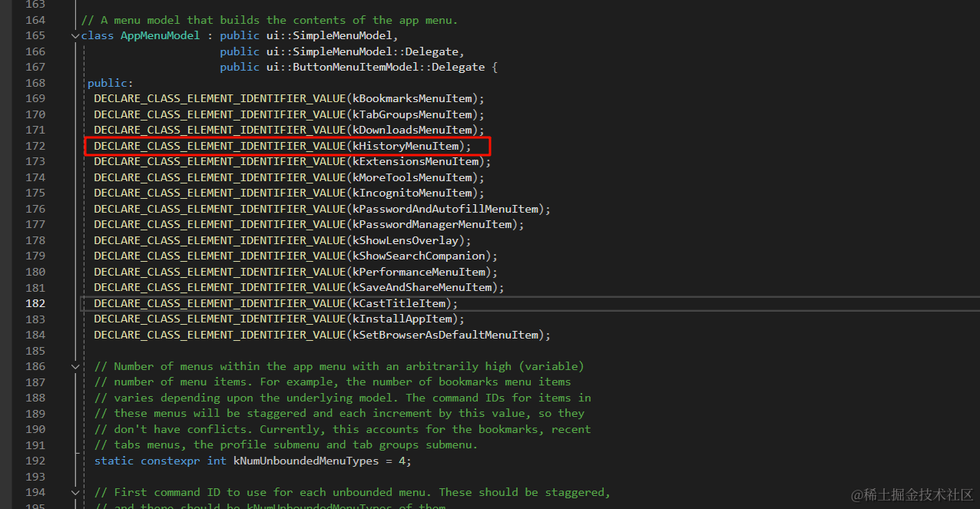
Task: Click the int keyword on line 192
Action: [217, 461]
